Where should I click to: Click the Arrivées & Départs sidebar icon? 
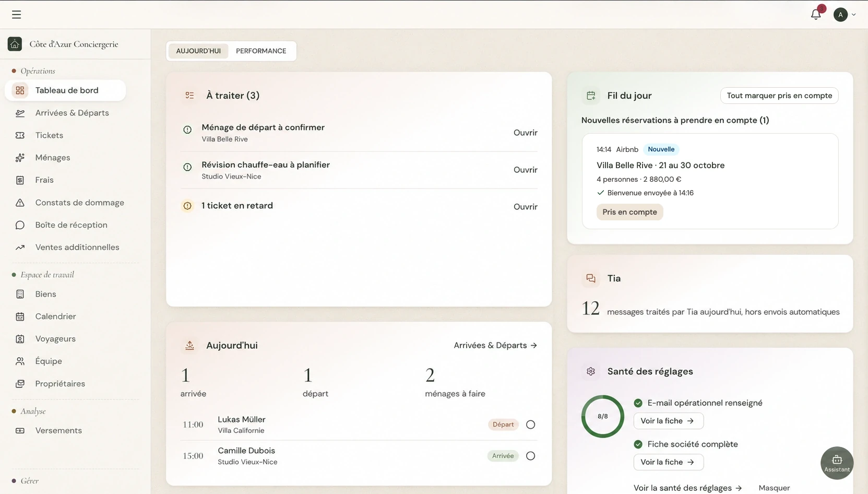click(x=20, y=113)
